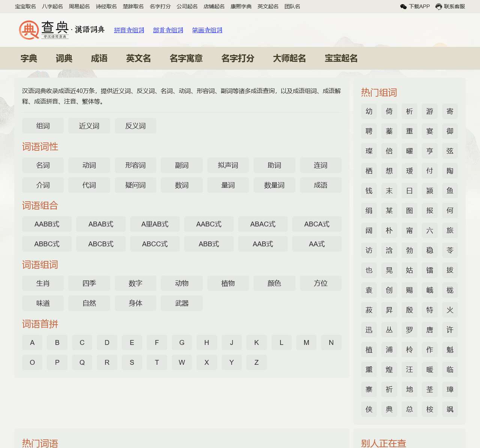Click the AABB式 pattern button
The height and width of the screenshot is (448, 480).
pos(47,224)
